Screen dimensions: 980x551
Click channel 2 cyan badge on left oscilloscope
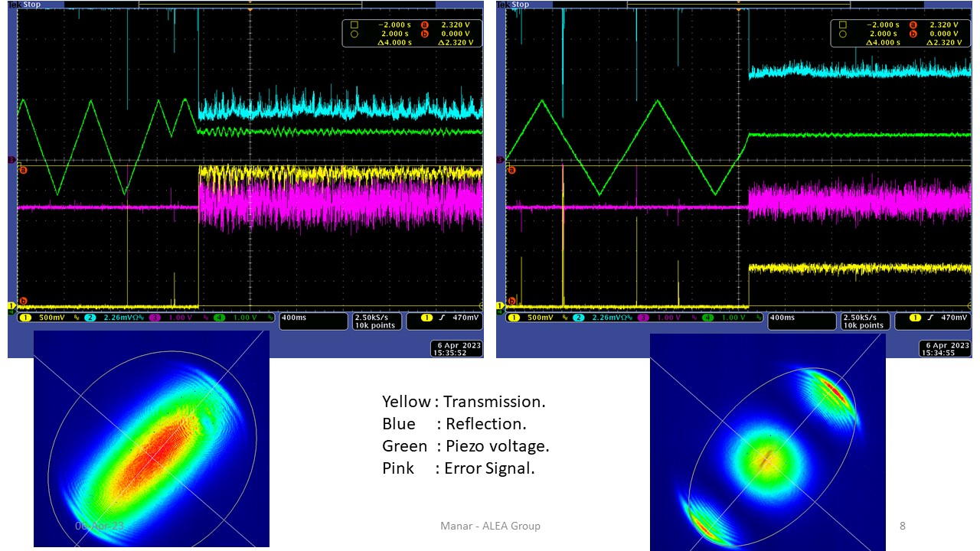[x=90, y=318]
